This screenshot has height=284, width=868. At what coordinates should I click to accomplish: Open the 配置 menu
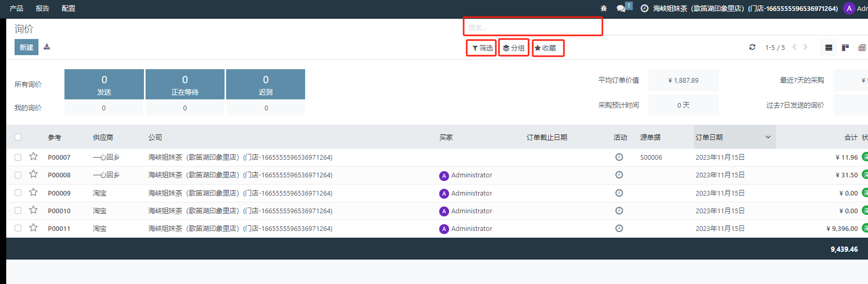[68, 8]
